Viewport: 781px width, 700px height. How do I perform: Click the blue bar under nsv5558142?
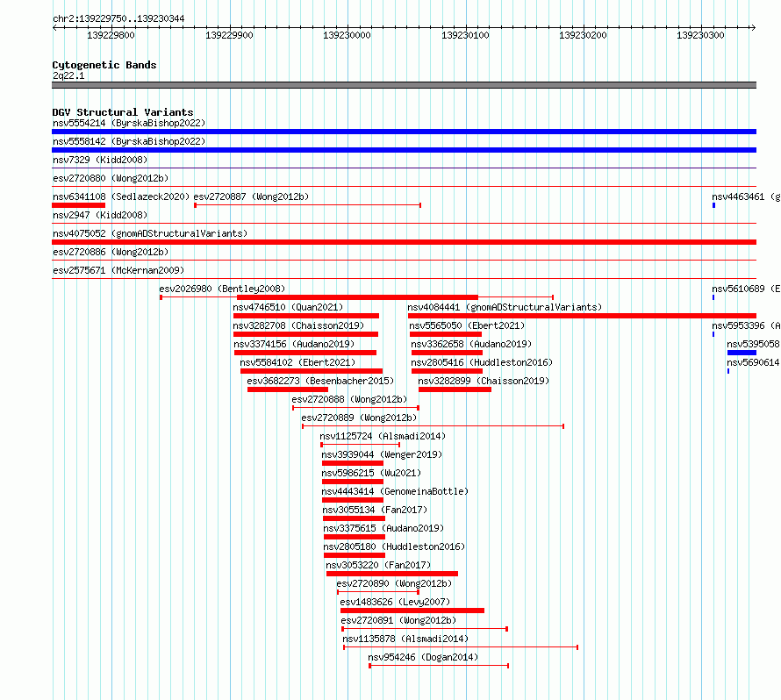pos(404,150)
